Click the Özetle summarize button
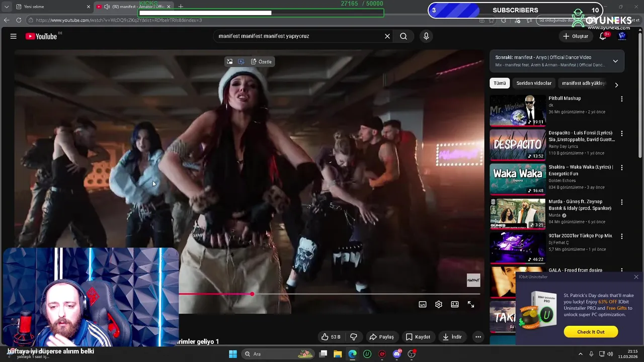 (261, 62)
